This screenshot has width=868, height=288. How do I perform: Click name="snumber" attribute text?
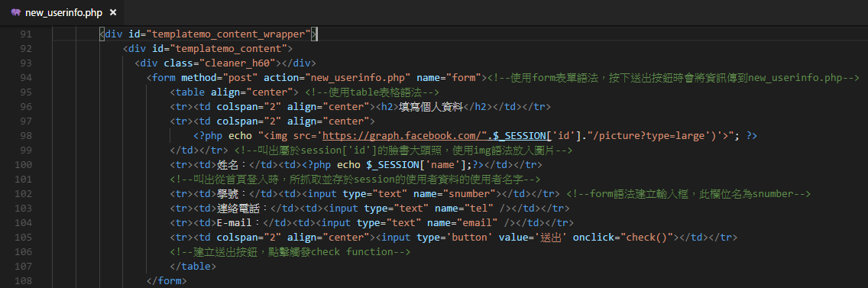[453, 193]
